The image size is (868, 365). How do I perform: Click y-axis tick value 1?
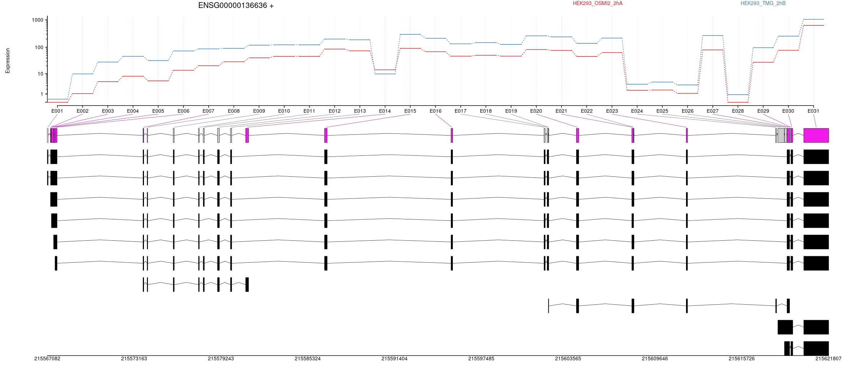[42, 94]
